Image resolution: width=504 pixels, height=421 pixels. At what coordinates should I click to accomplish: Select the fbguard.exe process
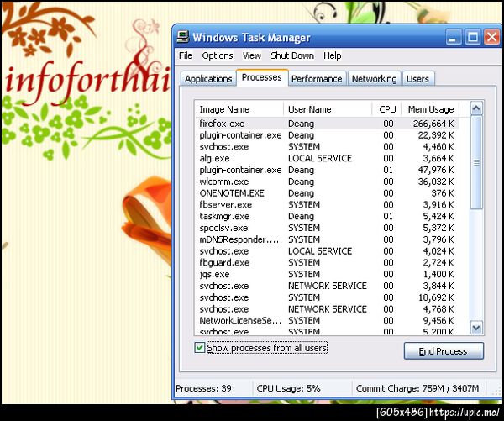tap(328, 263)
